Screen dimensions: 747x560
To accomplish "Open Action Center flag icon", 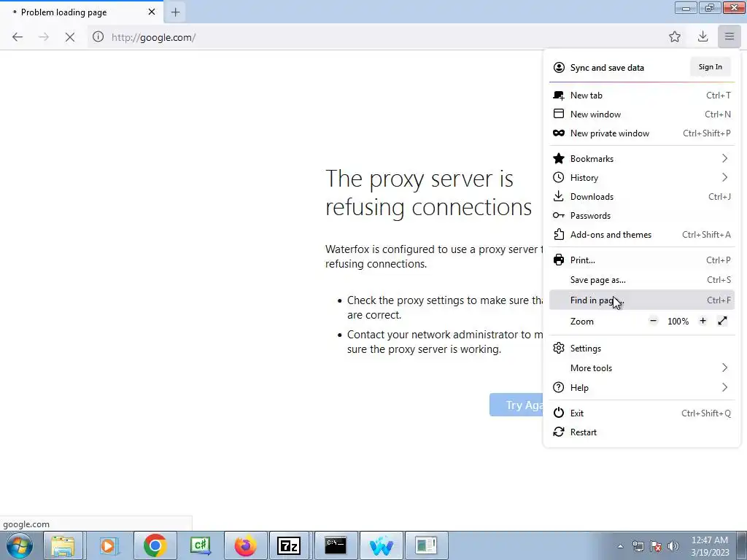I will [x=656, y=546].
